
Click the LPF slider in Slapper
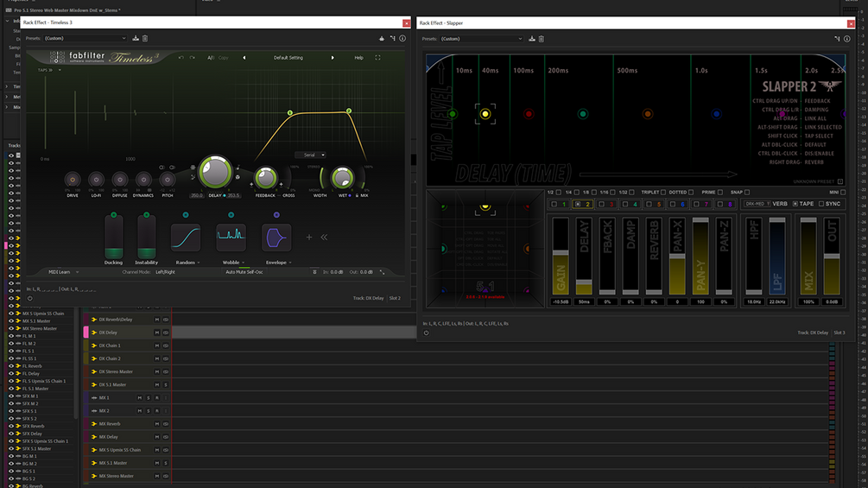777,256
